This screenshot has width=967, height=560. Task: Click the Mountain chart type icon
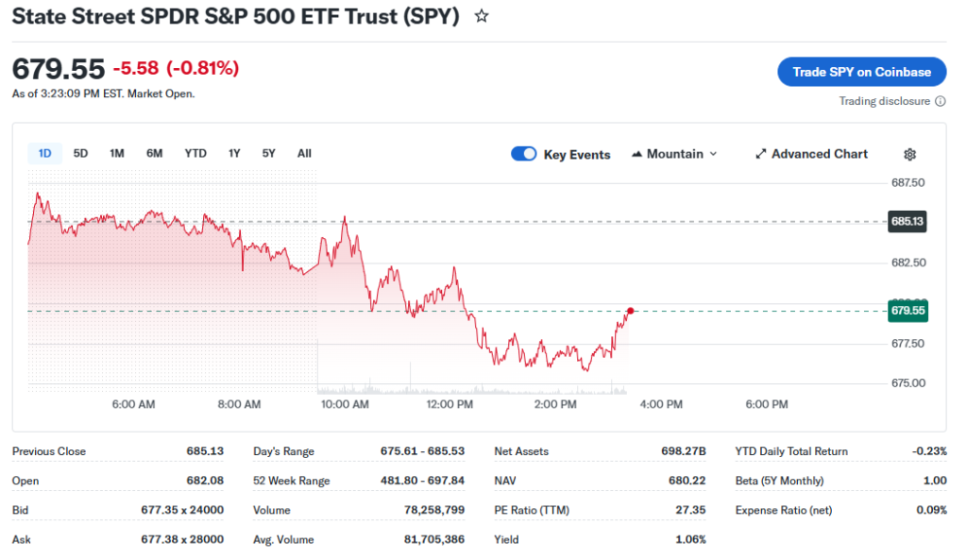[x=636, y=154]
